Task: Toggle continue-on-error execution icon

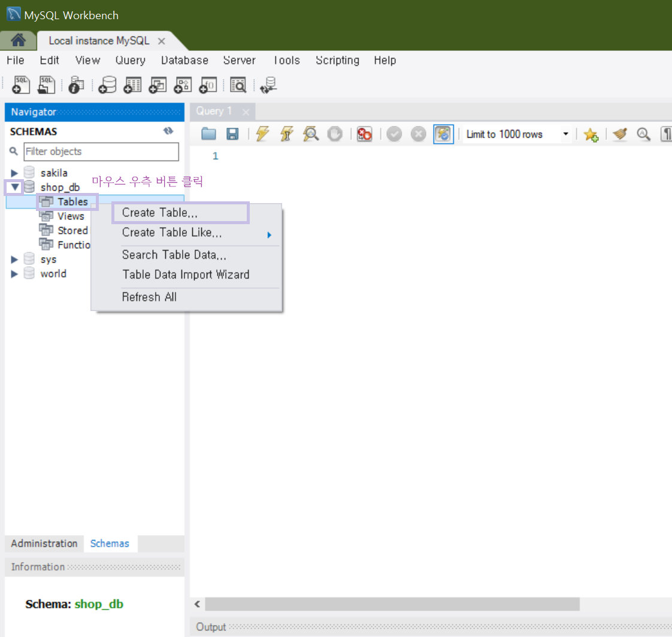Action: point(364,134)
